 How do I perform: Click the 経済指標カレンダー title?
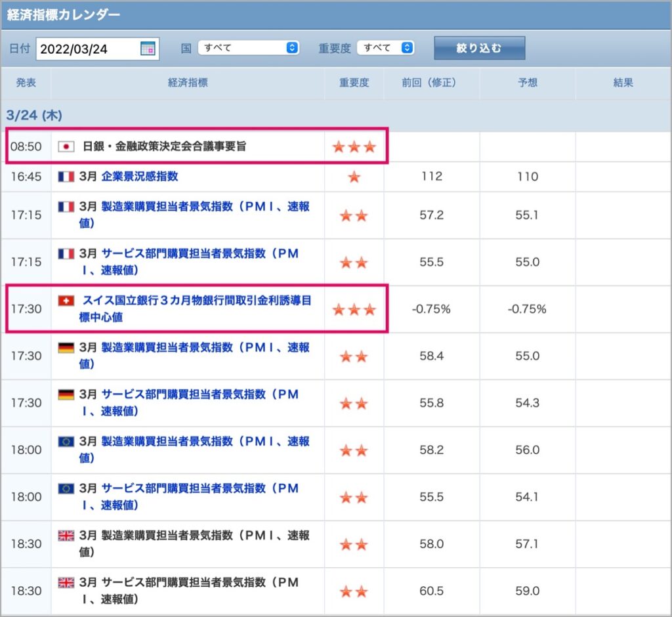click(x=64, y=15)
